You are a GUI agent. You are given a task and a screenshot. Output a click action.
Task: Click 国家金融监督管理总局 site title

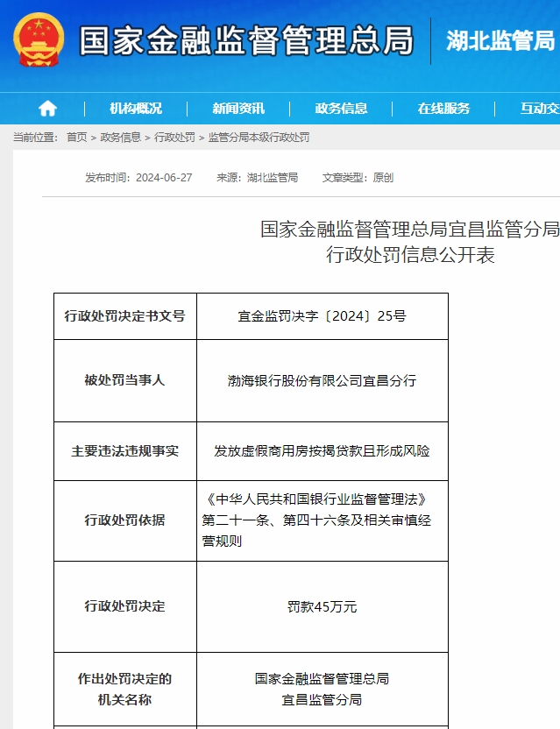(246, 40)
